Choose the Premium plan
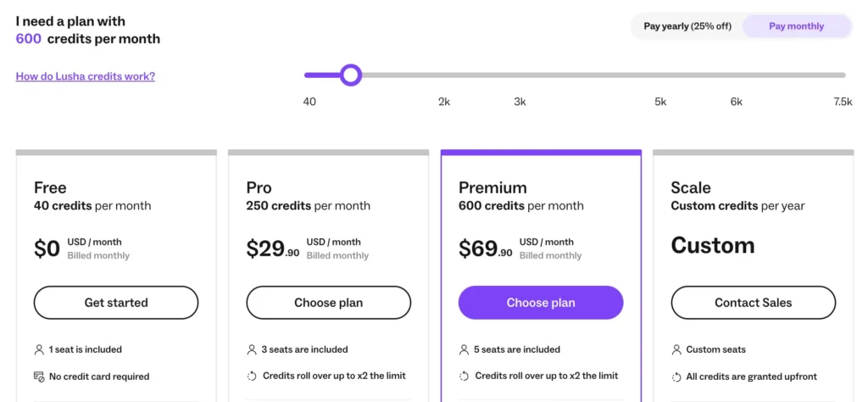868x402 pixels. (x=541, y=303)
